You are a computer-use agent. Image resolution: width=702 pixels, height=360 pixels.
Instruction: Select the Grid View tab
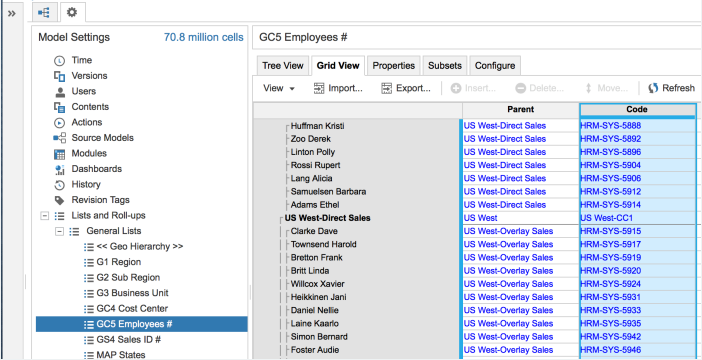pos(338,66)
